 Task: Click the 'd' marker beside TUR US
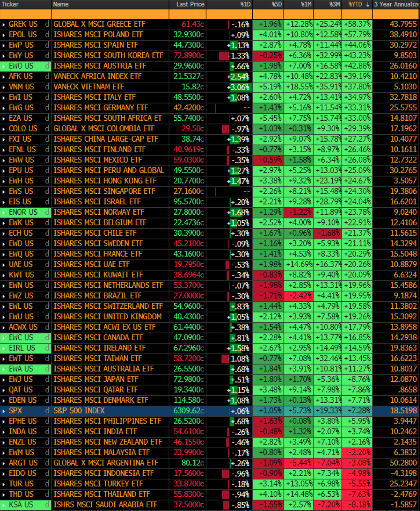[47, 484]
